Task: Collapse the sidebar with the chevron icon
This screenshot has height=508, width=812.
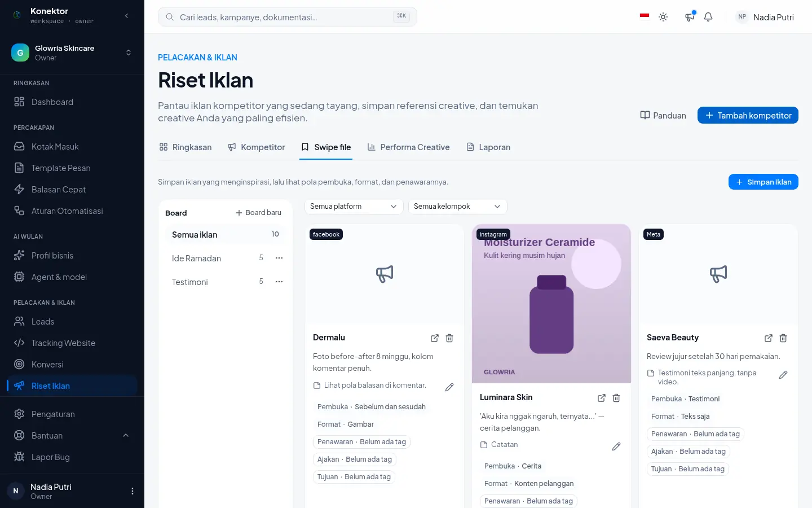Action: pos(126,16)
